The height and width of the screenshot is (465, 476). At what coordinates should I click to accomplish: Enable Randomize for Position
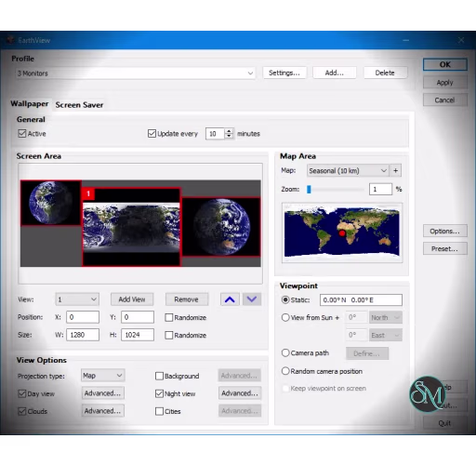(x=169, y=317)
